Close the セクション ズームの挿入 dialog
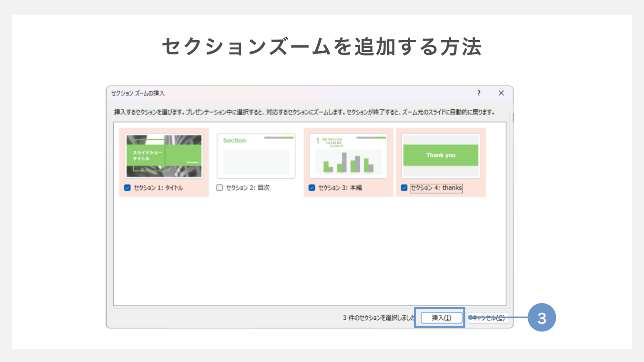Screen dimensions: 644x362 tap(501, 93)
